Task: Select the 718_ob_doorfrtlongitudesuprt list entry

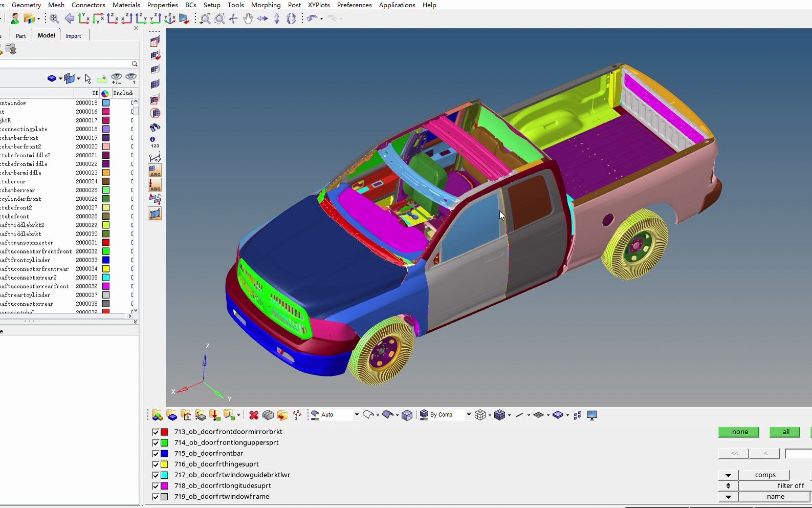Action: [223, 485]
